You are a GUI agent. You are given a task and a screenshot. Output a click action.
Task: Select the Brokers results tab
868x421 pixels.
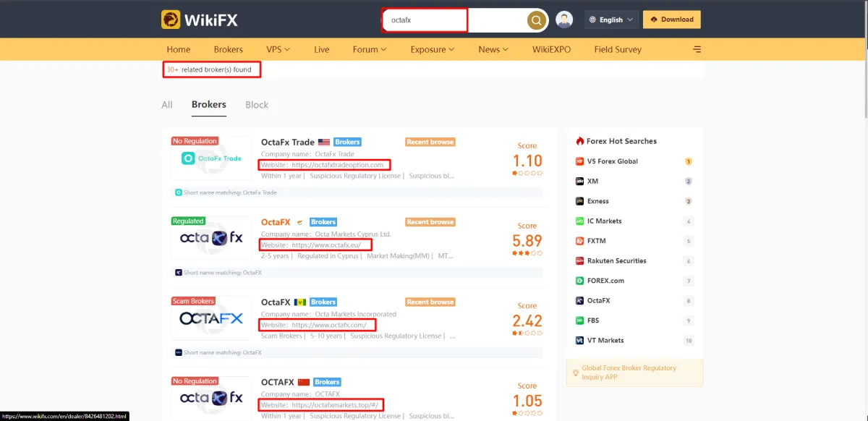(209, 104)
